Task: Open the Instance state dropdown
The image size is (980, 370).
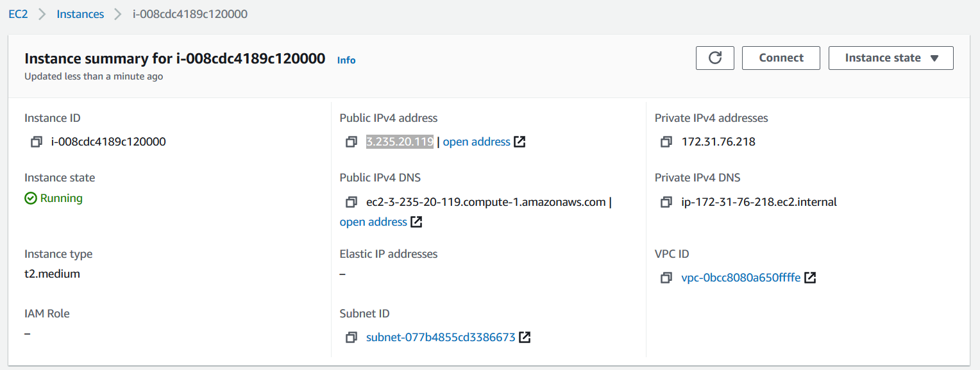Action: point(891,58)
